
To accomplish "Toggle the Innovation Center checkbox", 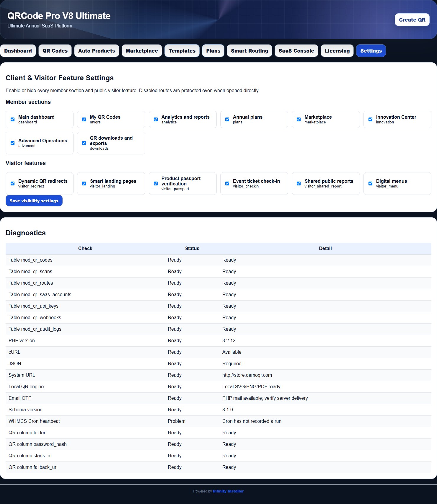I will (370, 119).
